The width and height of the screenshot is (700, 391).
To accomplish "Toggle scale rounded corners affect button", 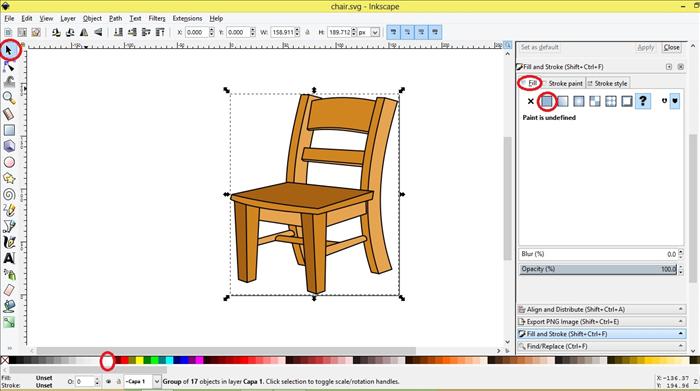I will 407,32.
